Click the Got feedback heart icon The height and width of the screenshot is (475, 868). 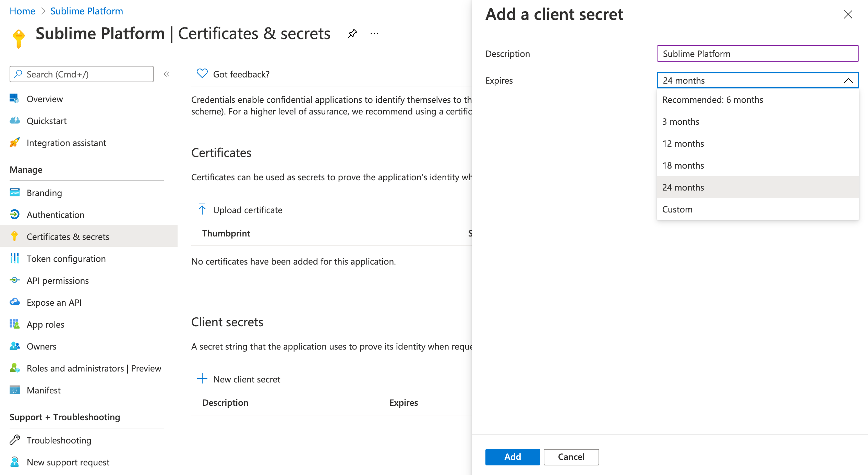(x=202, y=74)
